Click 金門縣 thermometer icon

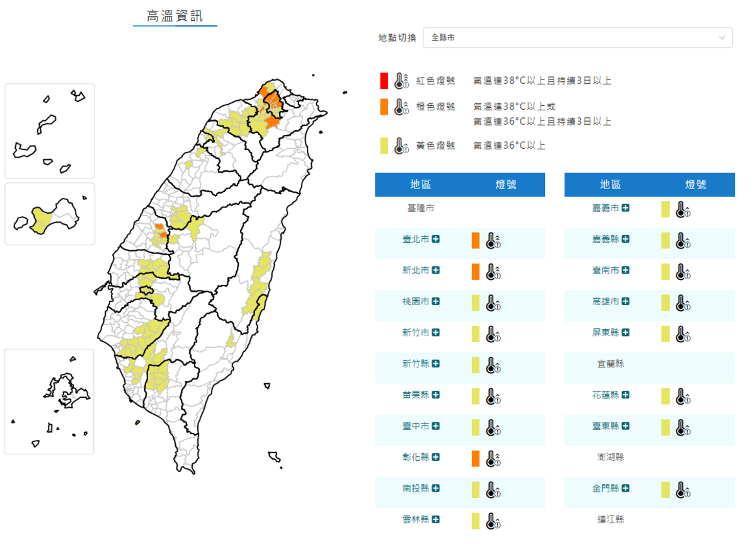point(683,490)
